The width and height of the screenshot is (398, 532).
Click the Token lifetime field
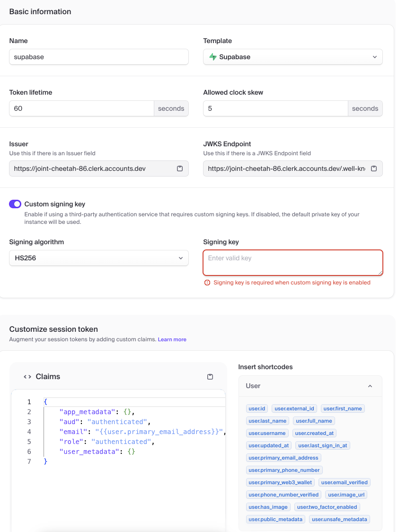[x=81, y=108]
